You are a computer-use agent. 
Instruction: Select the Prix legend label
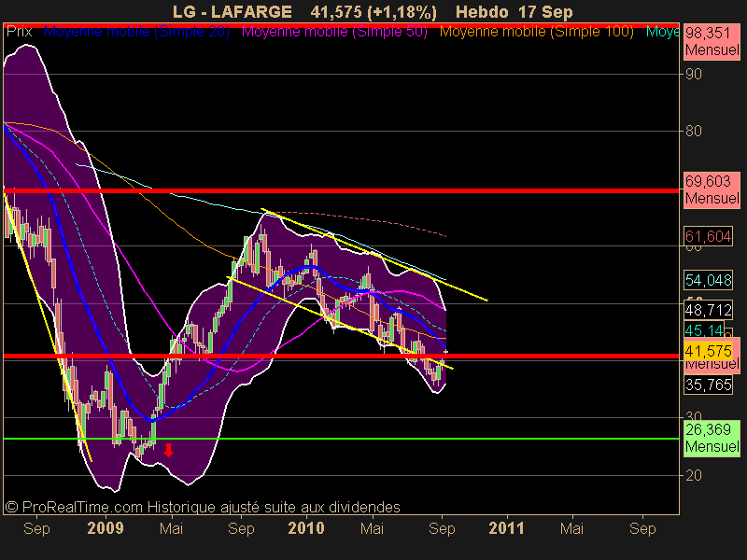click(19, 32)
